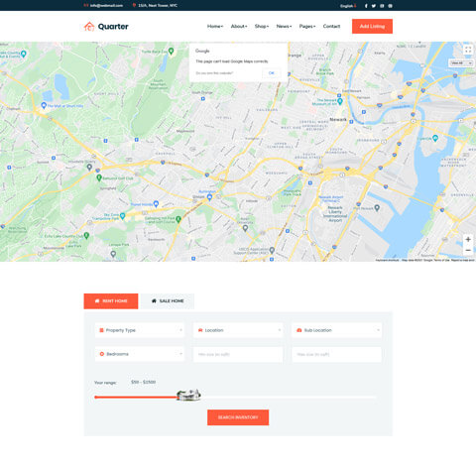Click the Instagram icon in top bar

[382, 6]
